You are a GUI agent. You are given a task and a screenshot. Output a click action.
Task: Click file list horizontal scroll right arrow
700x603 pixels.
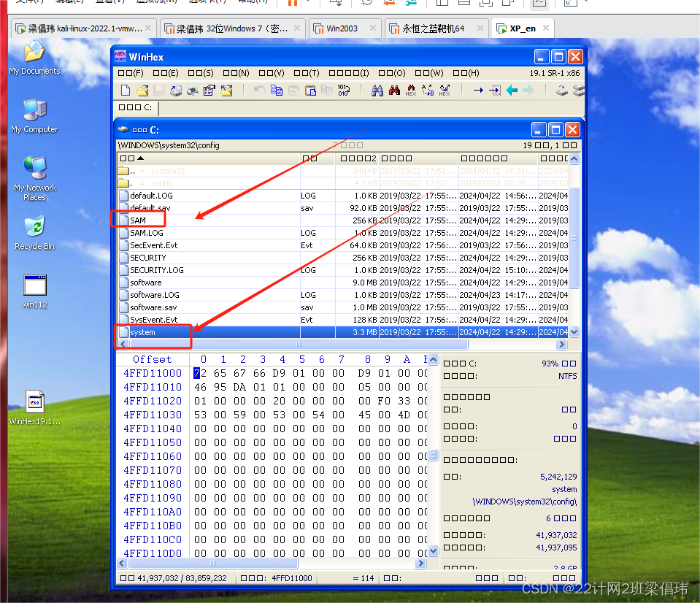tap(561, 344)
